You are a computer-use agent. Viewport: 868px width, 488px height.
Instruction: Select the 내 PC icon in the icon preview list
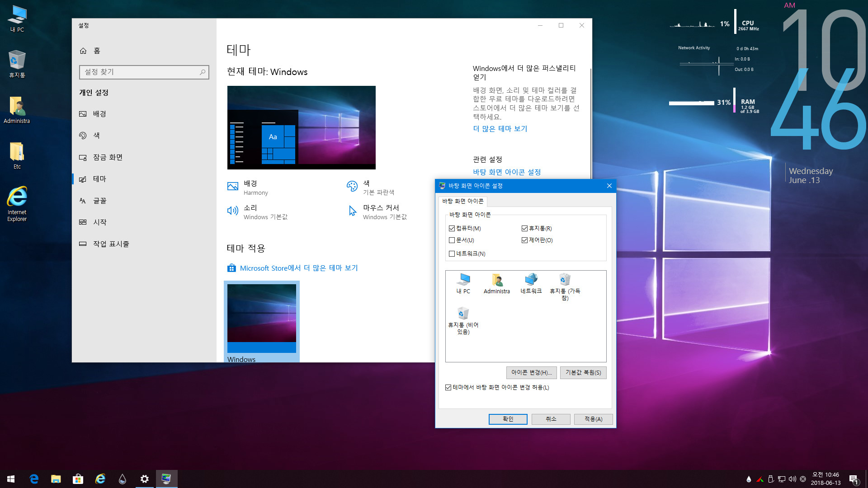coord(463,284)
